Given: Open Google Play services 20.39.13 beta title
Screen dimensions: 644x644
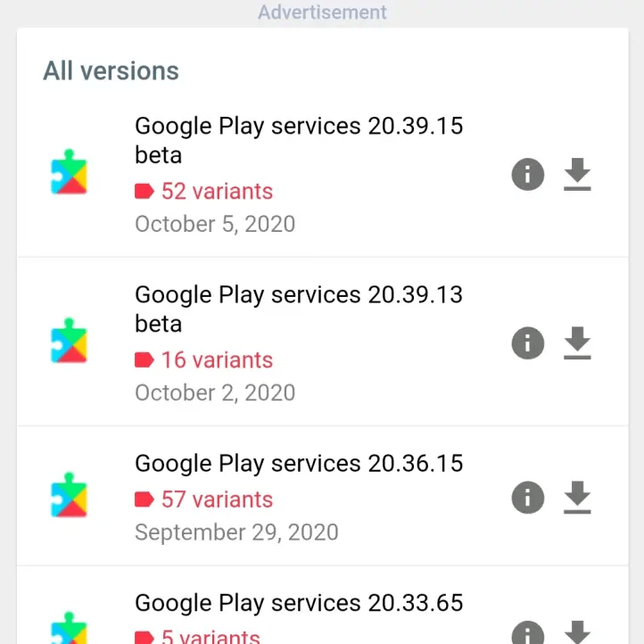Looking at the screenshot, I should tap(298, 308).
